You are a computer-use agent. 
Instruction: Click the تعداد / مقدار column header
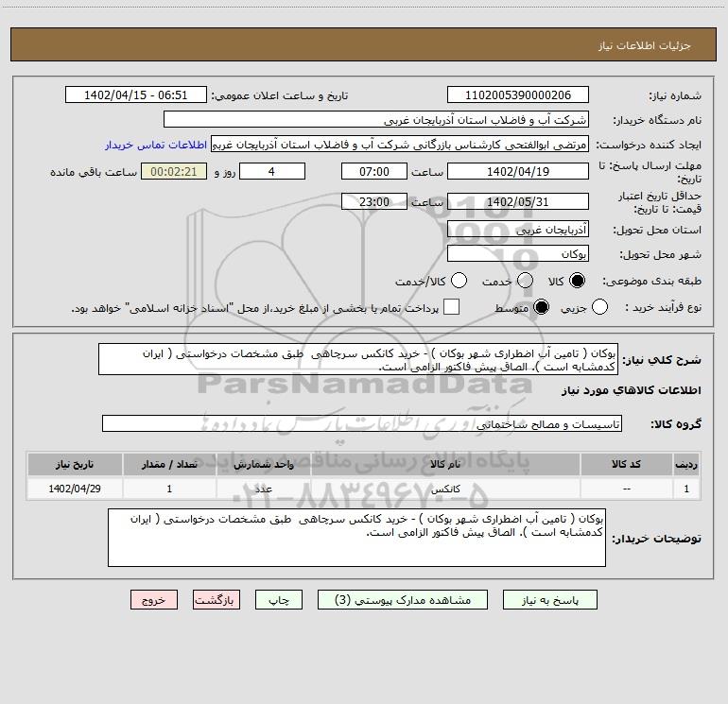169,464
